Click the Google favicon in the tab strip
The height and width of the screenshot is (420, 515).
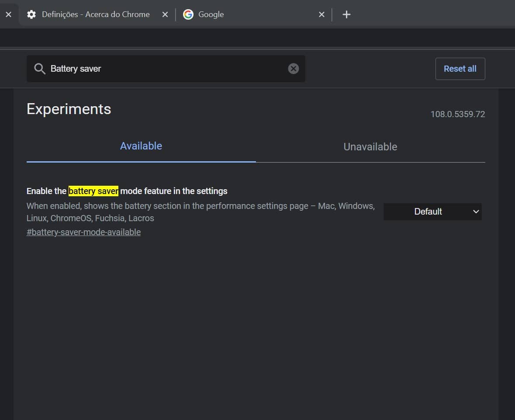pyautogui.click(x=188, y=14)
